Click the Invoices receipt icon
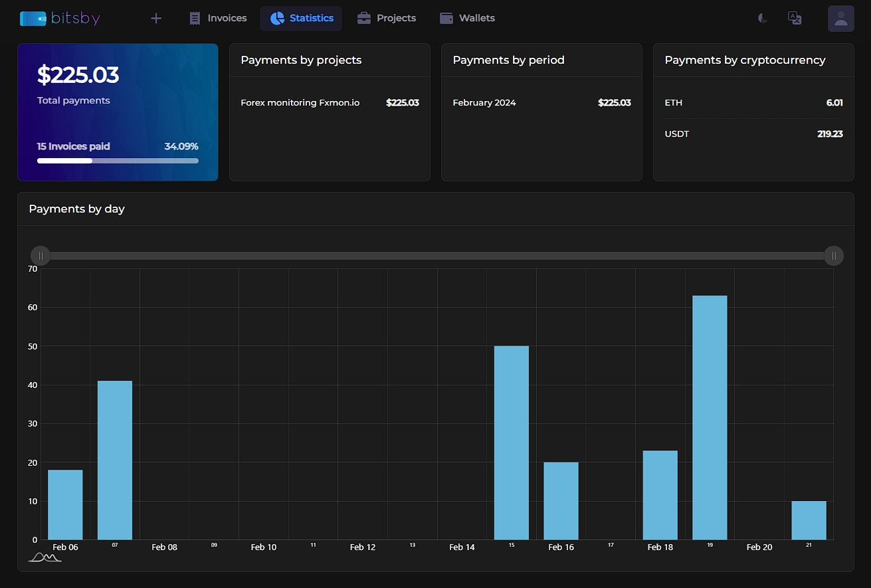Image resolution: width=871 pixels, height=588 pixels. [x=195, y=19]
